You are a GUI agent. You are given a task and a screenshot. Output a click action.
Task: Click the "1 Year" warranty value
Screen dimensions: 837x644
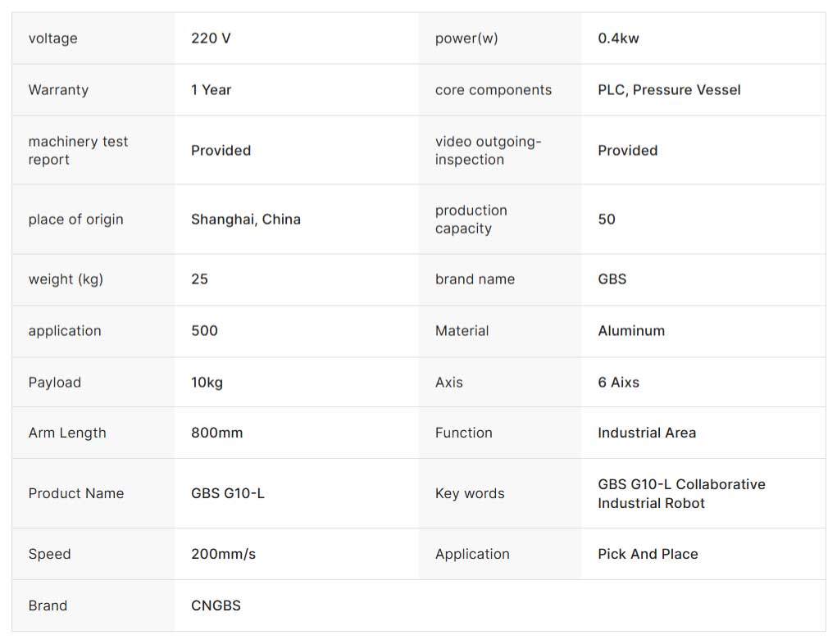pos(211,90)
